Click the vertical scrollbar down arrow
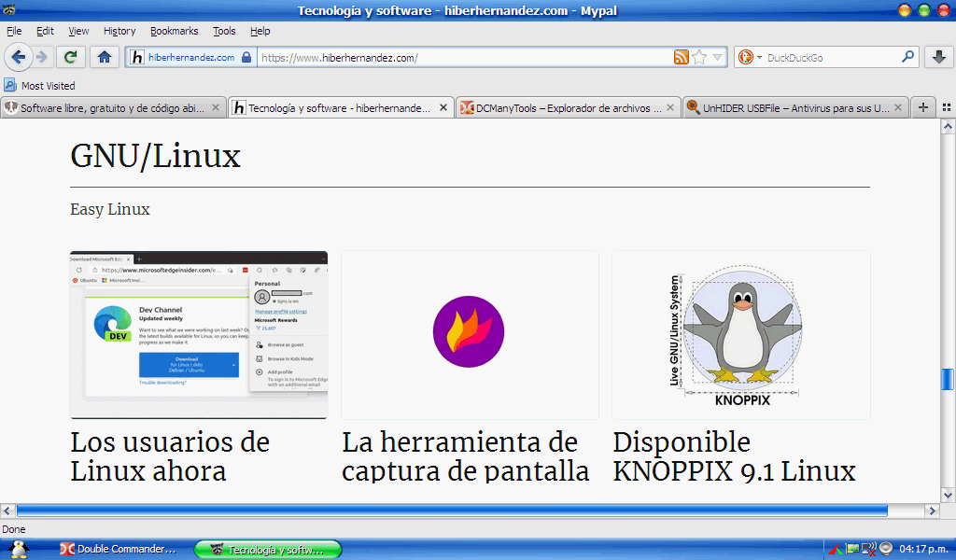This screenshot has width=956, height=560. 948,495
